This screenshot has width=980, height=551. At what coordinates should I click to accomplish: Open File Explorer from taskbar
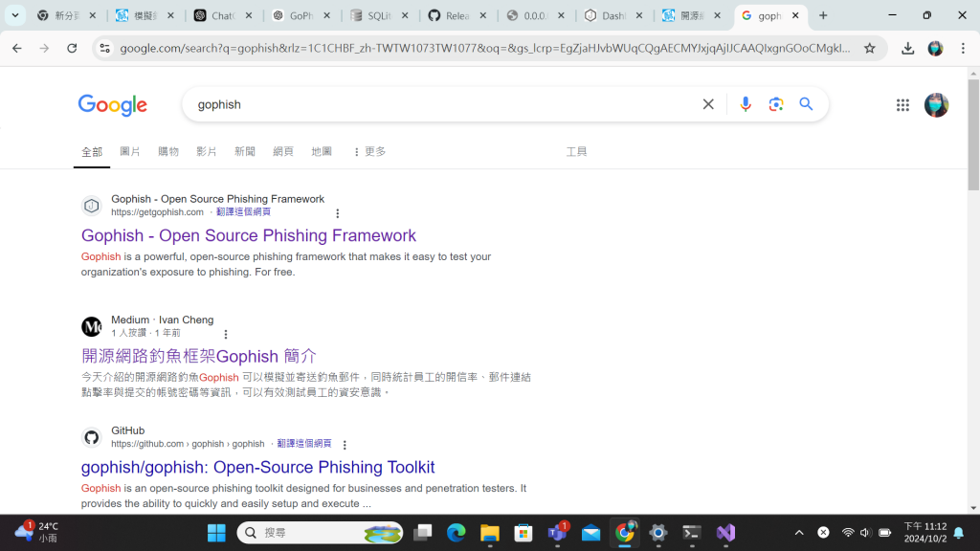490,533
